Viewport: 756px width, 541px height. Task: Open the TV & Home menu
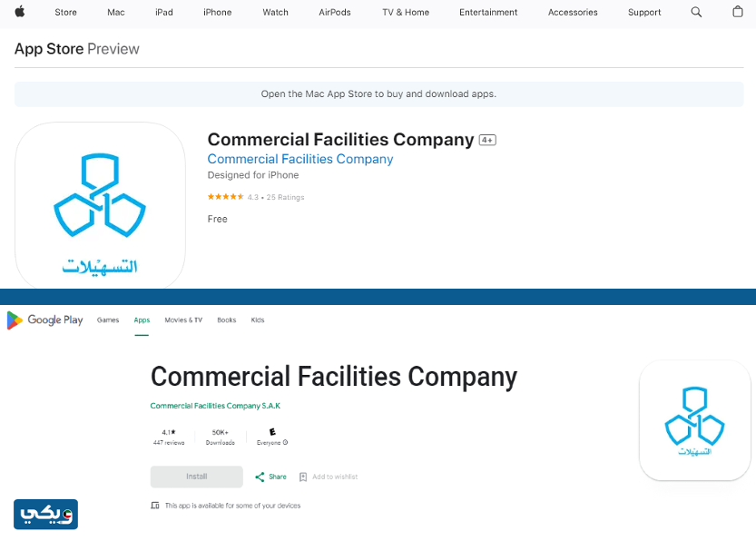coord(406,13)
